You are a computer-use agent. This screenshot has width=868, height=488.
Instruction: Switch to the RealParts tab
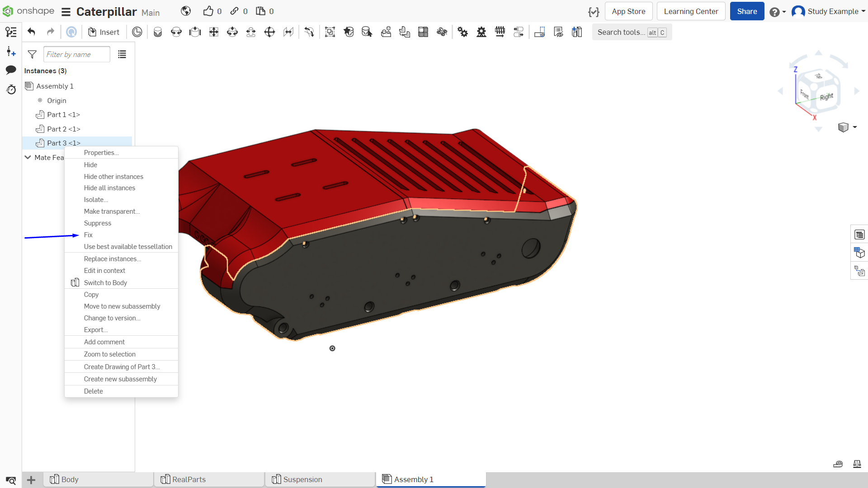(209, 479)
